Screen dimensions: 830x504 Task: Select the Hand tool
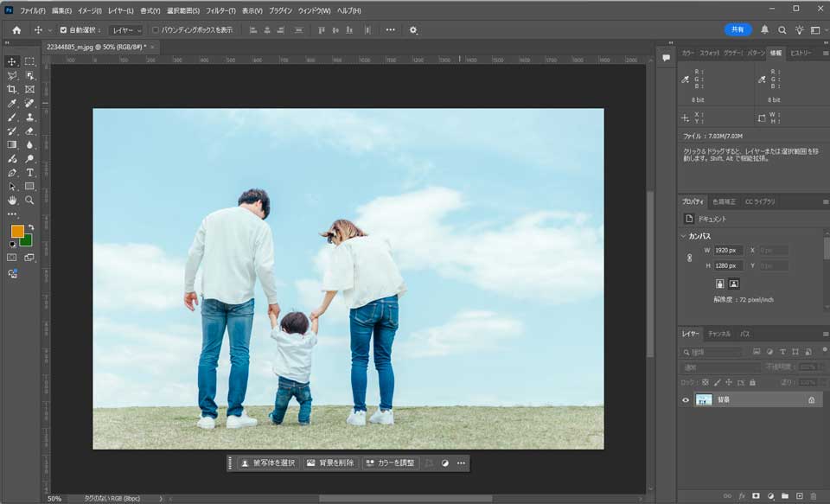(12, 200)
